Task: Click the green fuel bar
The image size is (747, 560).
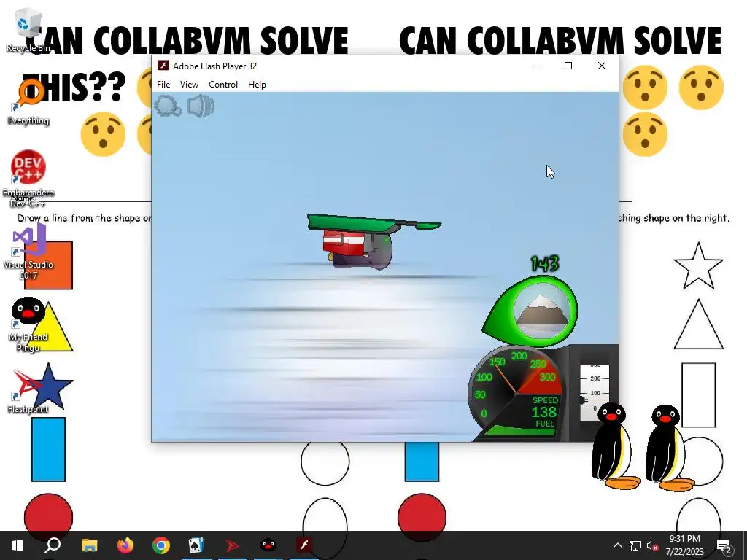Action: coord(520,430)
